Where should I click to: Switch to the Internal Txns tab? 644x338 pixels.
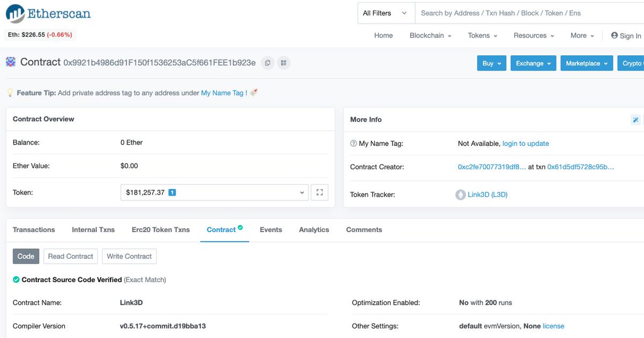[93, 229]
